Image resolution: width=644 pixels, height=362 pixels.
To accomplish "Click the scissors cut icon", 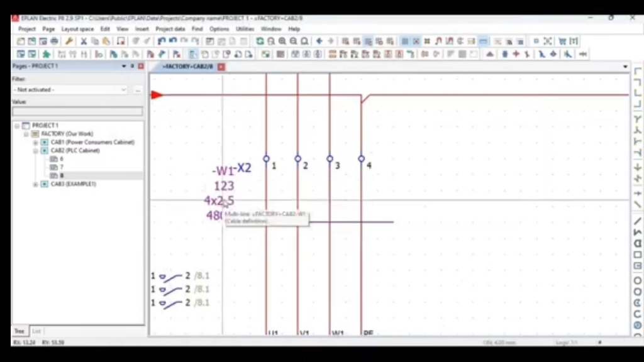I will point(84,41).
